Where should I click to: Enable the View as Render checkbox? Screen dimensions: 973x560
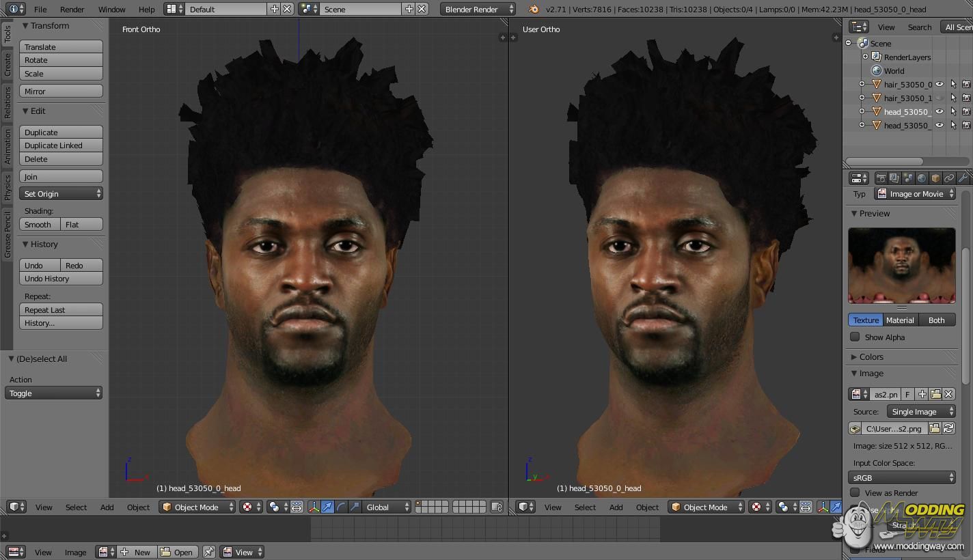click(855, 492)
